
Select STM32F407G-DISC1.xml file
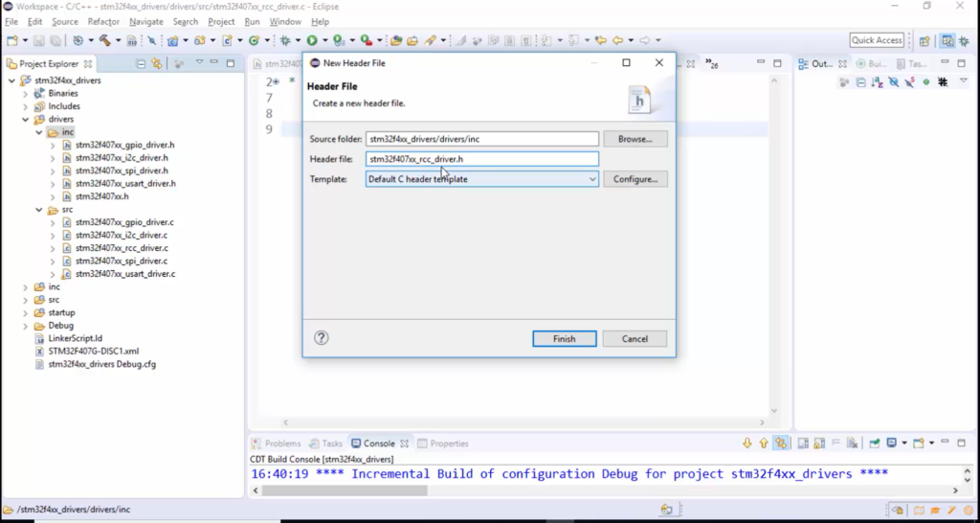pos(93,351)
